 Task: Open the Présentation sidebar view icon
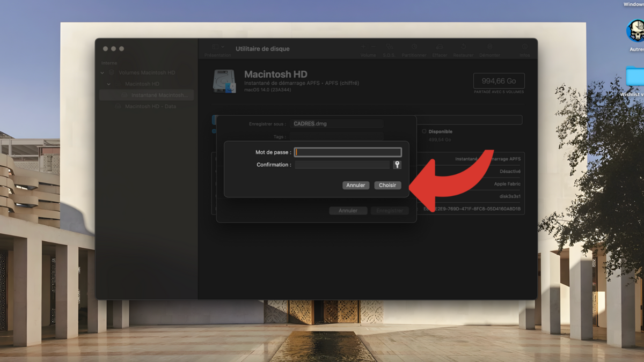coord(215,47)
